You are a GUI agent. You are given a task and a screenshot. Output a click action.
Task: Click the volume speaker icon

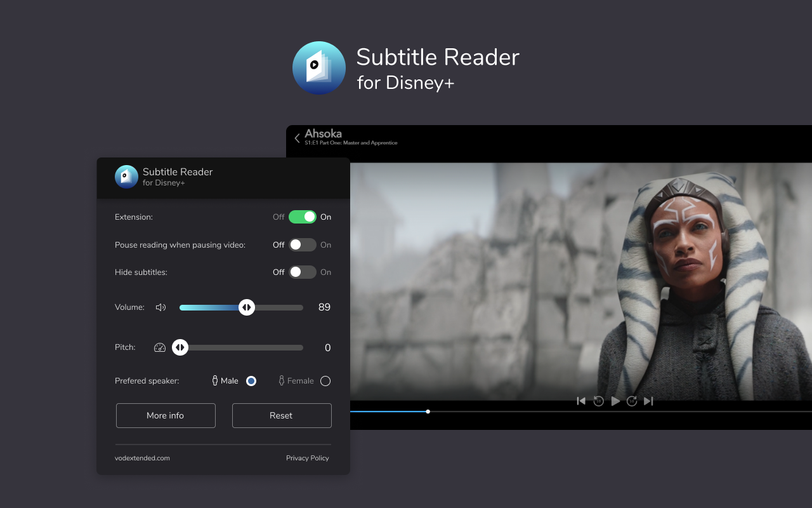click(x=160, y=307)
